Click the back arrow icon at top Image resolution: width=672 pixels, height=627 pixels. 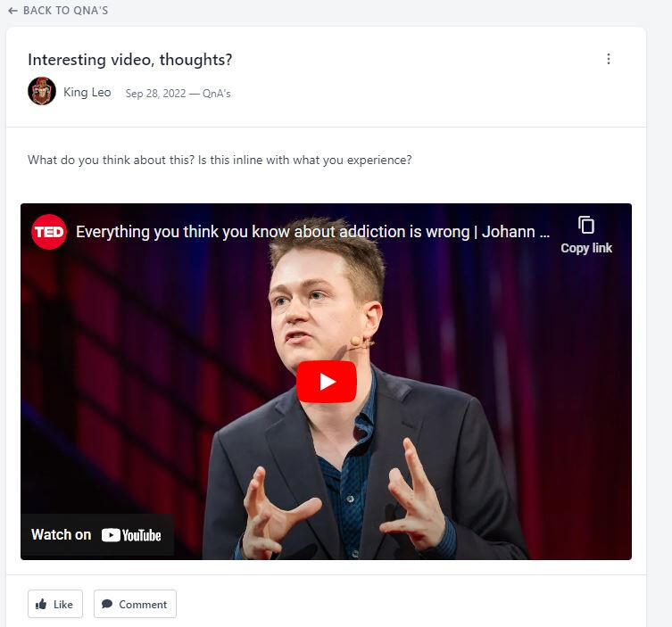tap(12, 11)
